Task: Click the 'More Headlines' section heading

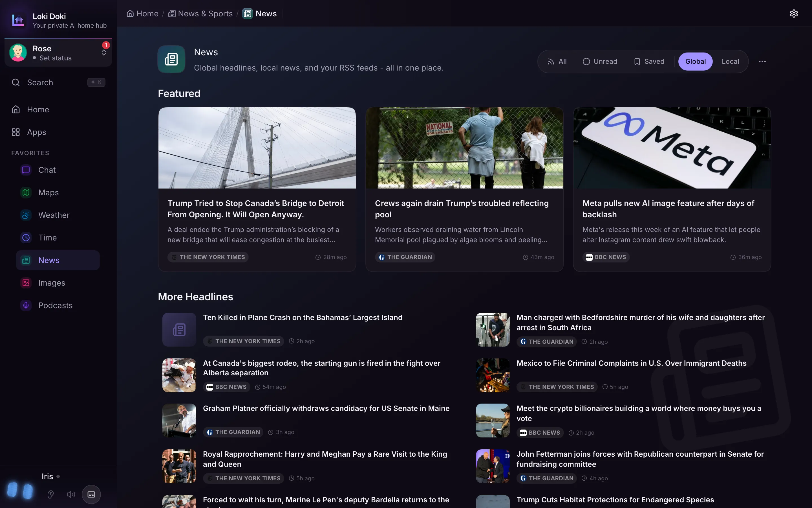Action: [x=195, y=297]
